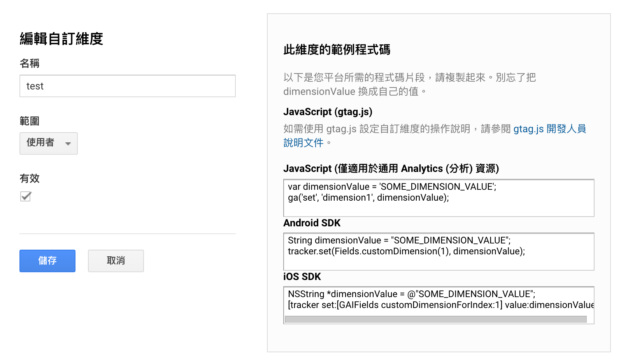Click the 範圍 label above the dropdown
Screen dimensions: 628x364
(x=30, y=121)
